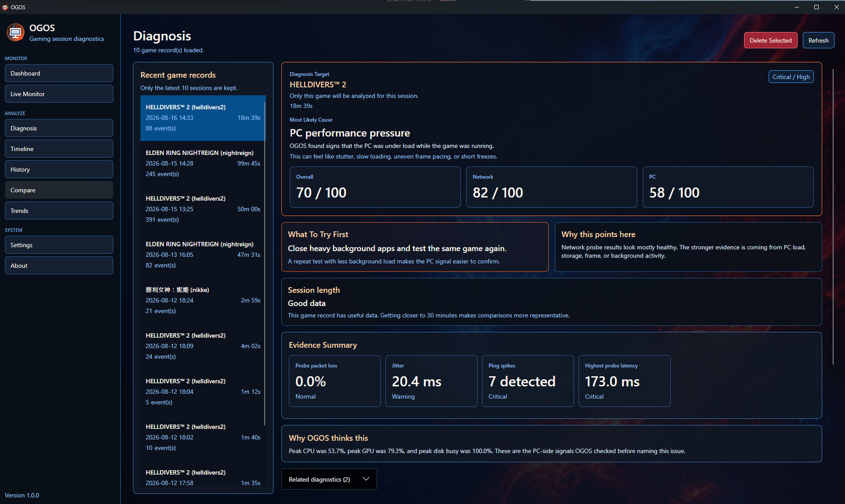
Task: Select HELLDIVERS 2 record from 2026-08-12 18:02
Action: coord(203,437)
